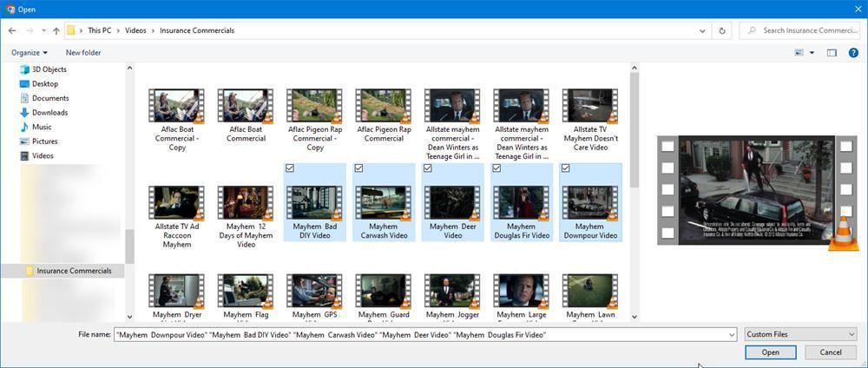The image size is (868, 368).
Task: Click Mayhem Carwash Video thumbnail
Action: tap(384, 203)
